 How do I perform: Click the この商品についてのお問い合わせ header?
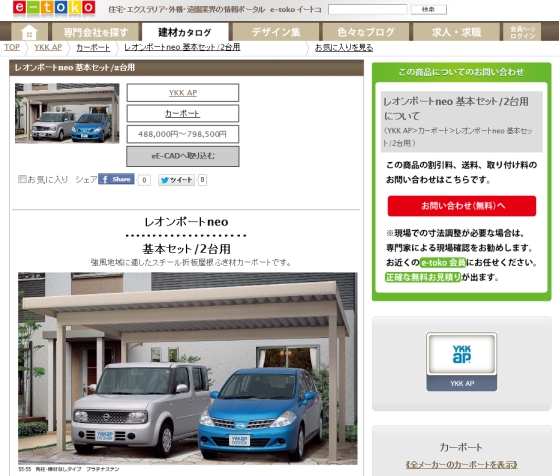coord(461,72)
